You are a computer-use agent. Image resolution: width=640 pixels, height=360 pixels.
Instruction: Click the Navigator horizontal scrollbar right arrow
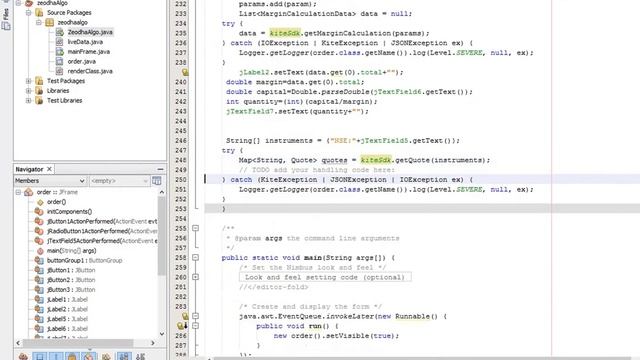pyautogui.click(x=153, y=343)
